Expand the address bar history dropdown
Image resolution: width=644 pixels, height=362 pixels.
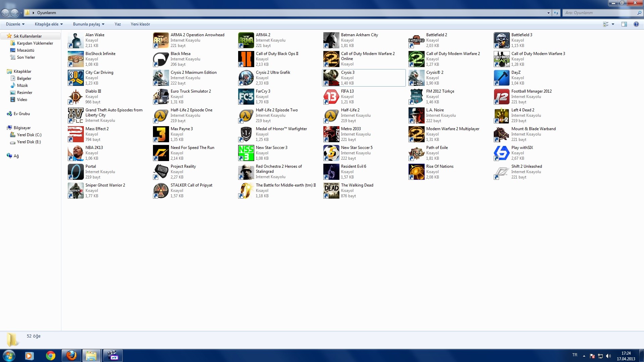tap(548, 13)
